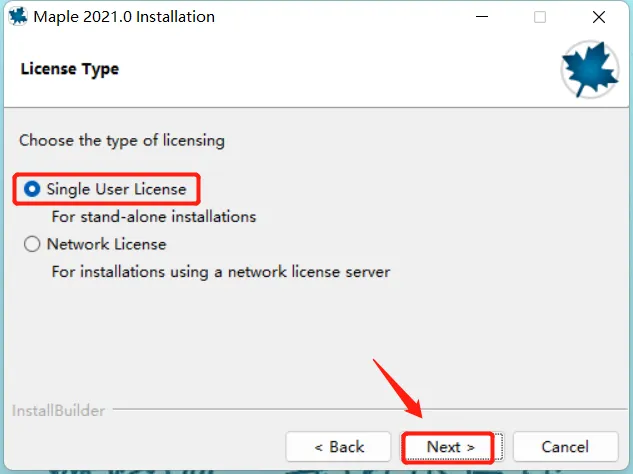Click the large Maple logo in header
This screenshot has height=474, width=633.
pos(590,69)
